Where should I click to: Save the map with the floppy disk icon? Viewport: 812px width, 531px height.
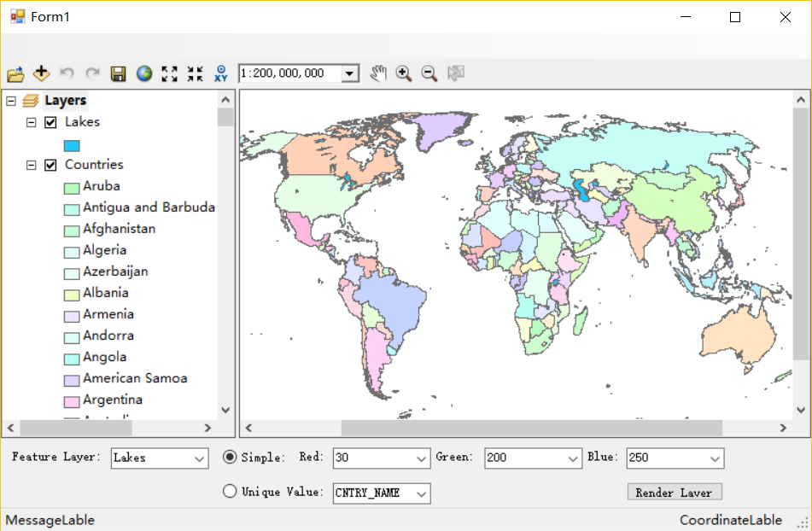tap(119, 73)
